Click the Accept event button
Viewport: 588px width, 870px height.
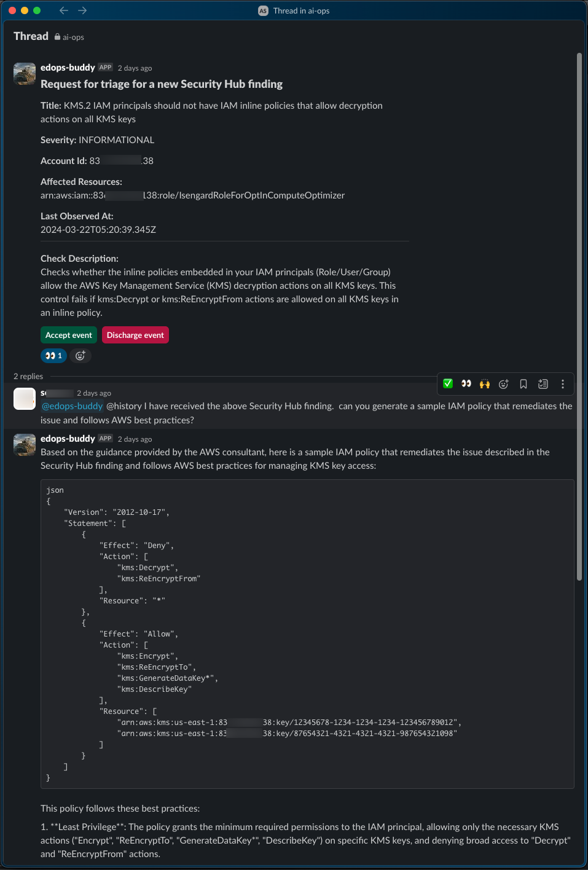pos(68,335)
